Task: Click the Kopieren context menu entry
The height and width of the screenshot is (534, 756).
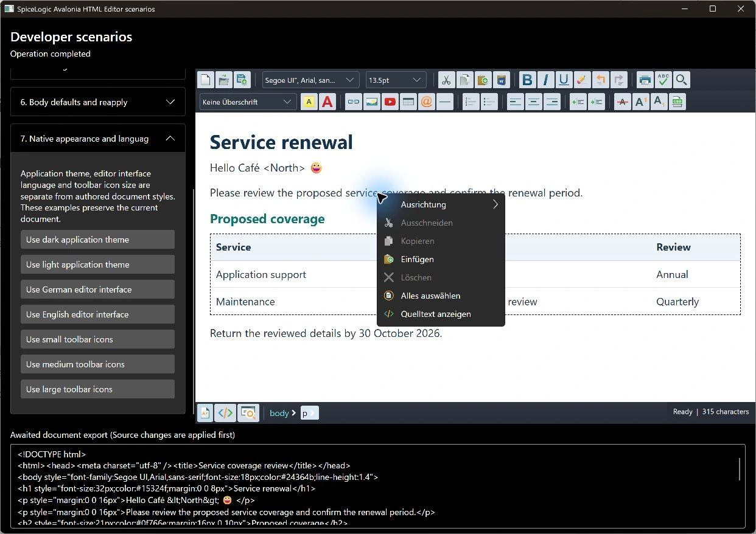Action: (x=441, y=241)
